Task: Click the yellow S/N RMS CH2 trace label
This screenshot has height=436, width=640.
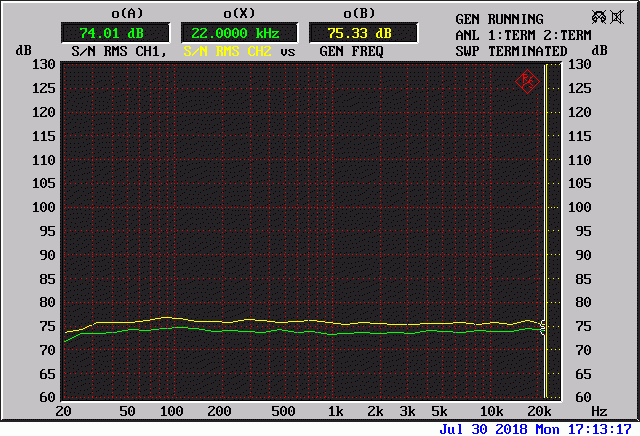Action: pyautogui.click(x=227, y=51)
